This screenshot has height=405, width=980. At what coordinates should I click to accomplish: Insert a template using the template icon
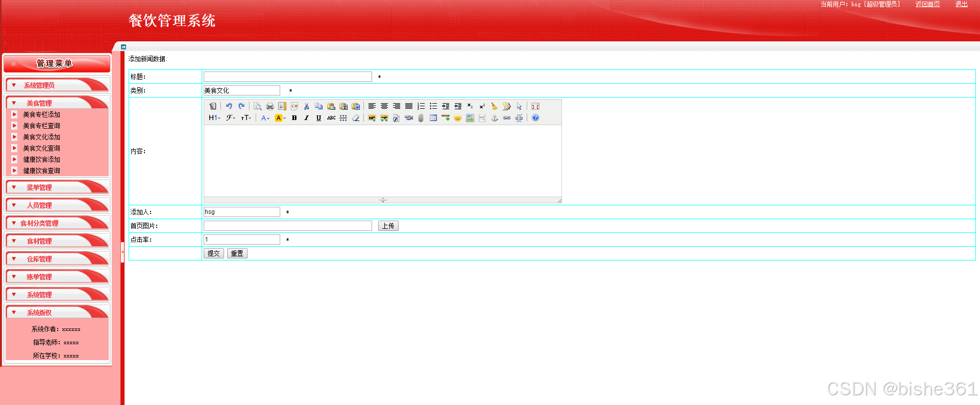point(282,106)
